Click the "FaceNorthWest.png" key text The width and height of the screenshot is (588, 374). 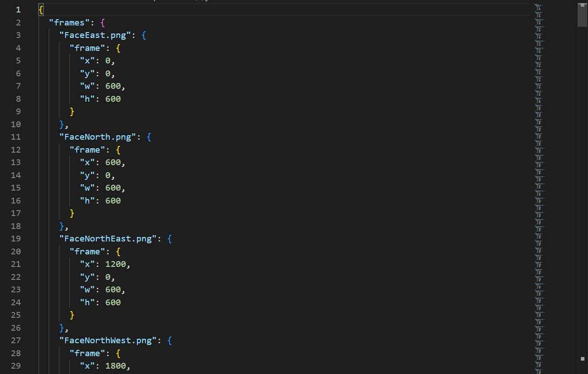coord(108,341)
